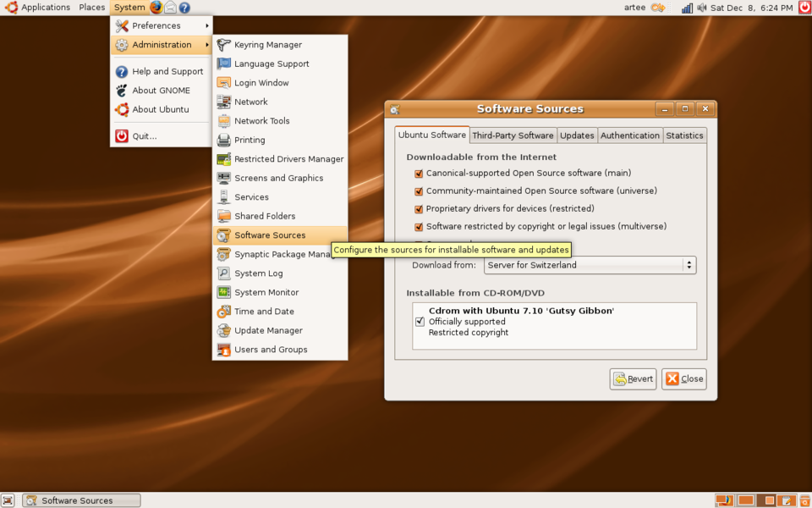812x508 pixels.
Task: Uncheck Proprietary drivers for devices (restricted)
Action: [419, 209]
